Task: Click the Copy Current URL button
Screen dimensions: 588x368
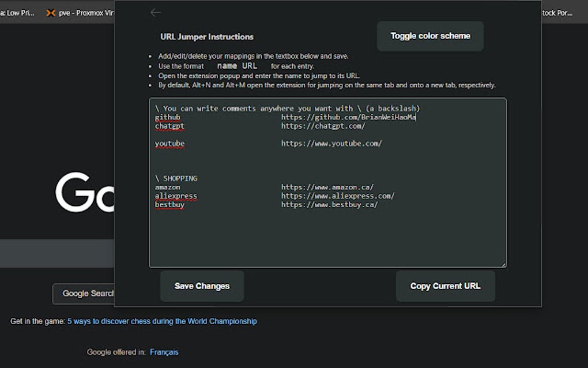Action: [x=445, y=286]
